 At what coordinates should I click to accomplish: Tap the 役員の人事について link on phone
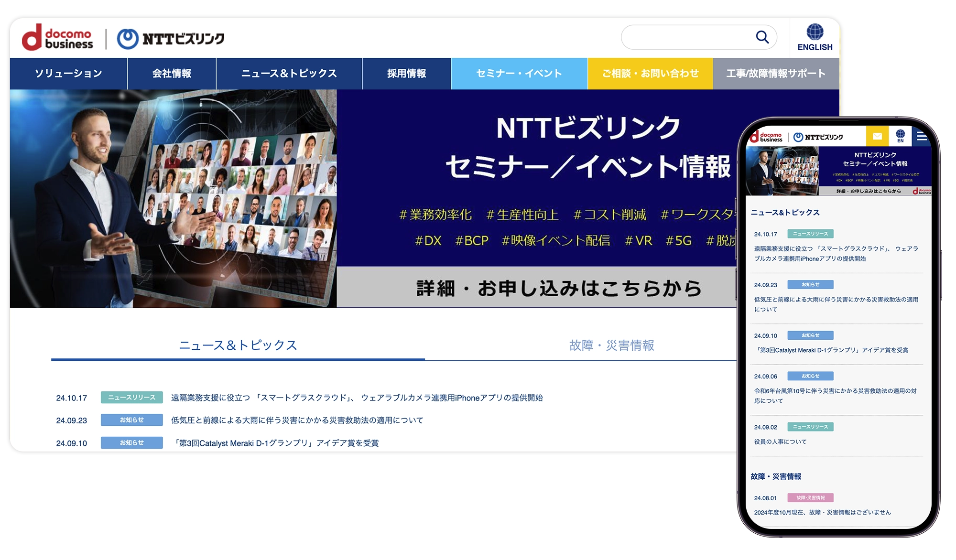pos(780,442)
